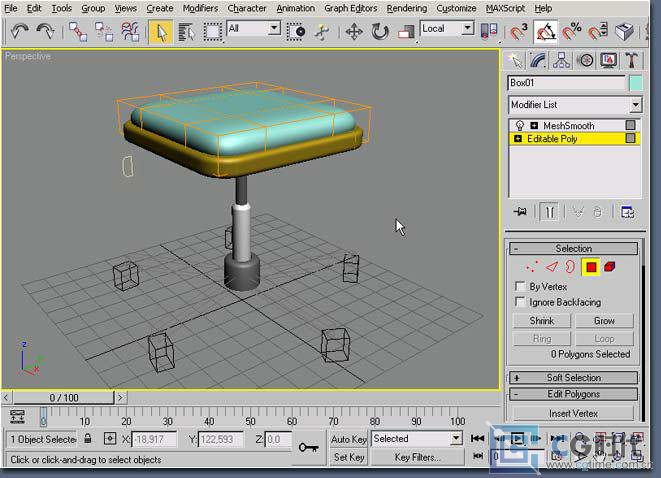Toggle the Angle Snap icon
Screen dimensions: 661x478
point(545,32)
